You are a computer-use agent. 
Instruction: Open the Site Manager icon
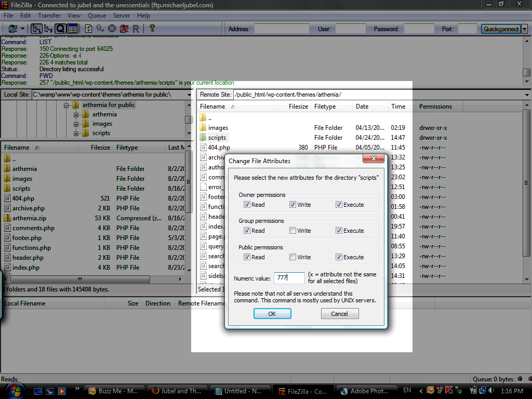point(11,29)
